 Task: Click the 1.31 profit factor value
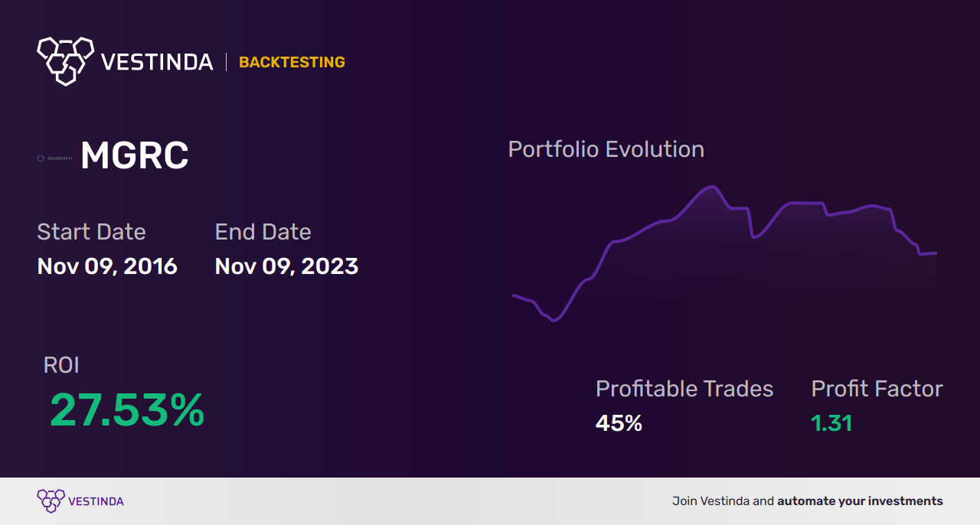coord(831,422)
